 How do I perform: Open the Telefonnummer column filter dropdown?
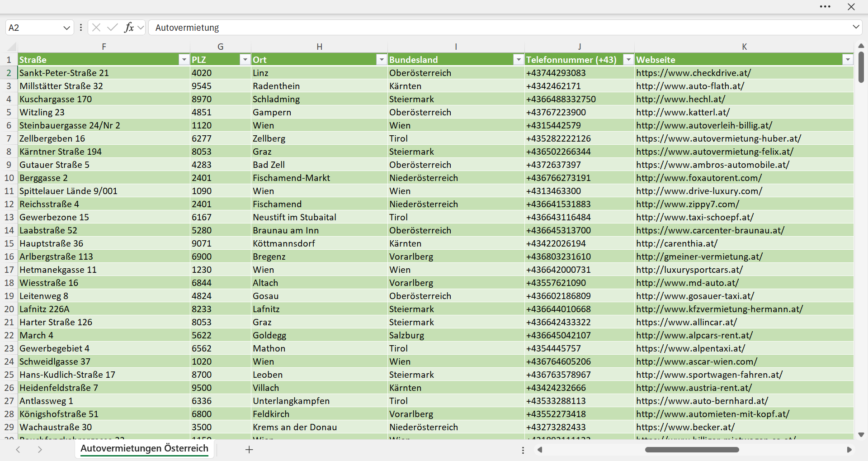[628, 60]
